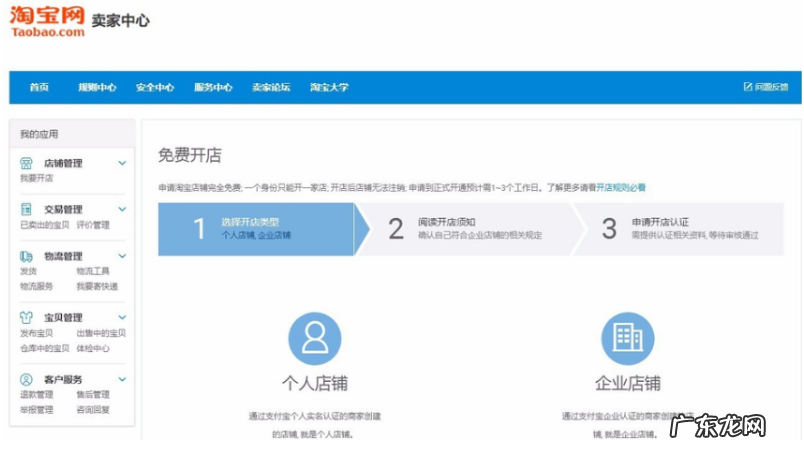
Task: Click 我要寄快递 in sidebar
Action: (97, 286)
